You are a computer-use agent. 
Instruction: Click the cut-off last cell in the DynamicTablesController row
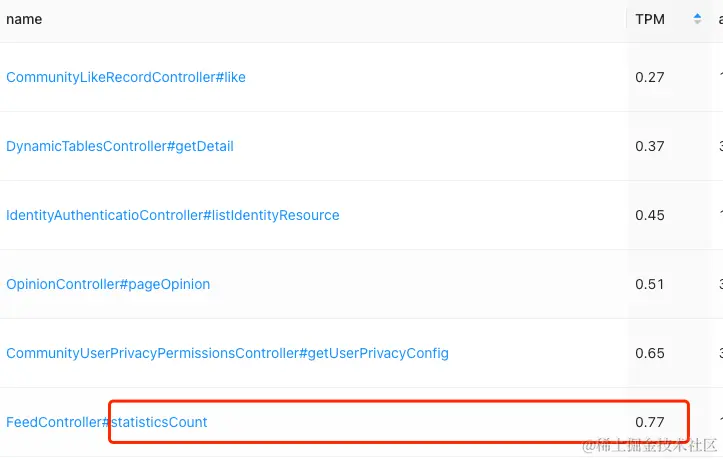point(719,146)
